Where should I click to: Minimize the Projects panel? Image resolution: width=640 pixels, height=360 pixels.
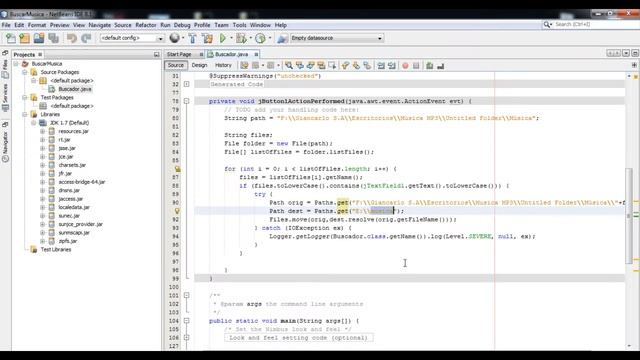tap(156, 54)
